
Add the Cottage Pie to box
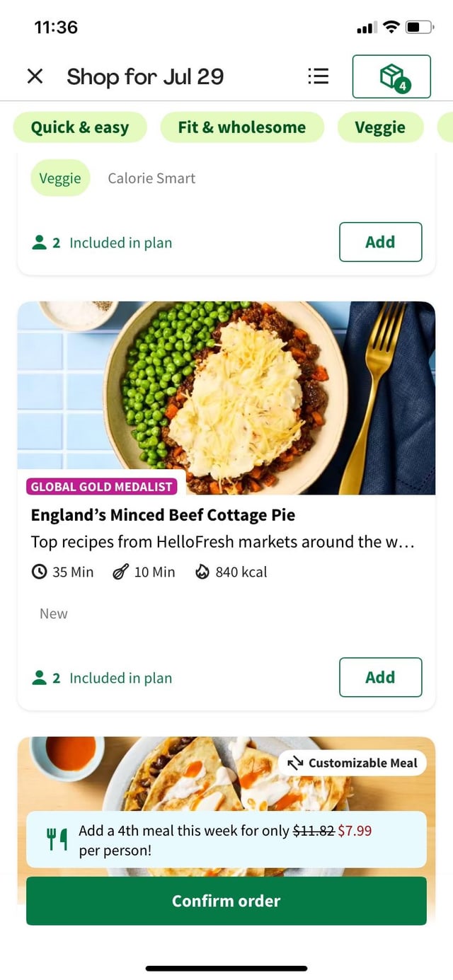tap(380, 677)
